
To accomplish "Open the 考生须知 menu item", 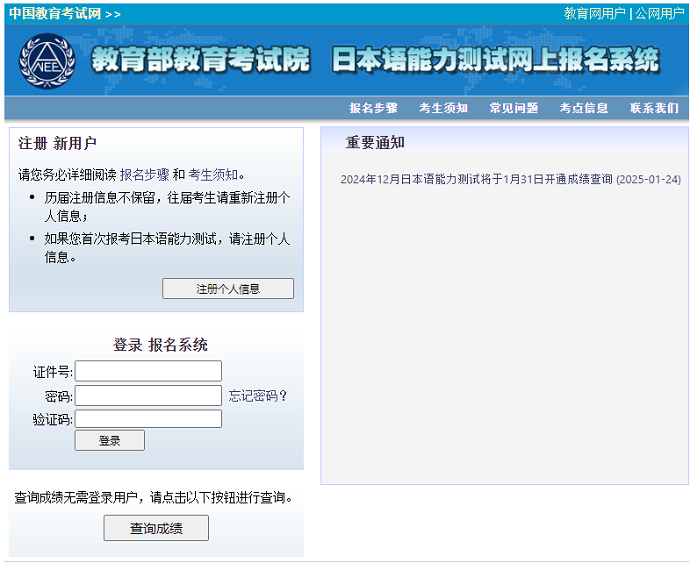I will pyautogui.click(x=443, y=108).
